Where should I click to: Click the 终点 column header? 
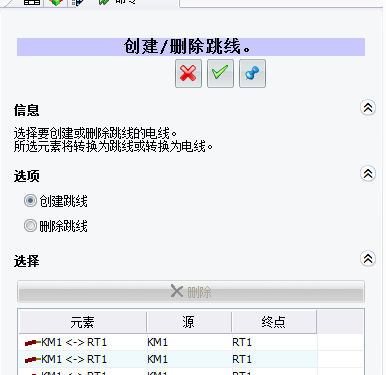[274, 322]
